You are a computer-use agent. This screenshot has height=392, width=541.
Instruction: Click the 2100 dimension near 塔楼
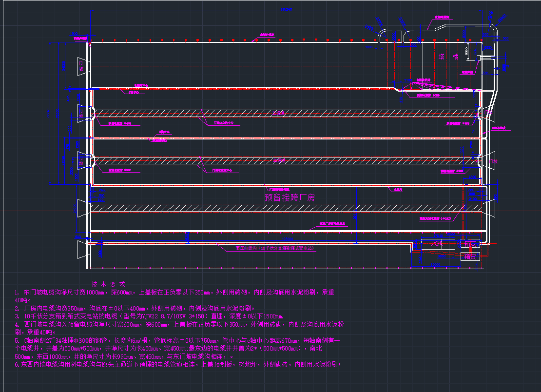click(x=466, y=51)
